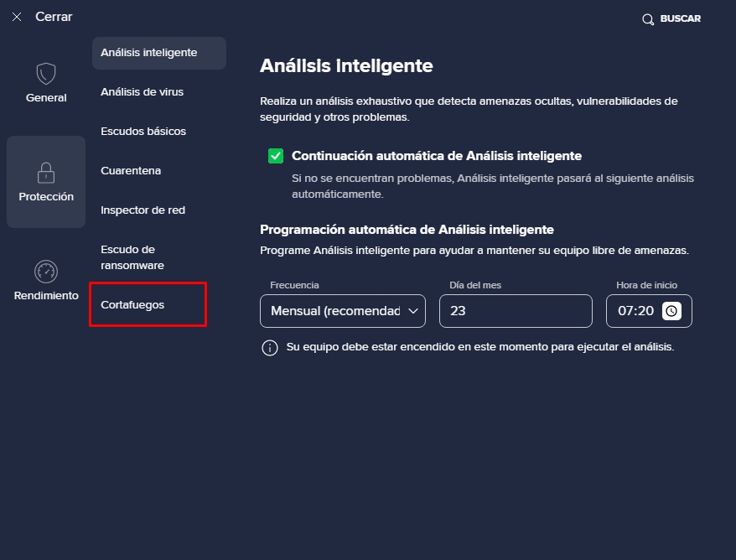Click the info icon beside the power notice

(269, 348)
